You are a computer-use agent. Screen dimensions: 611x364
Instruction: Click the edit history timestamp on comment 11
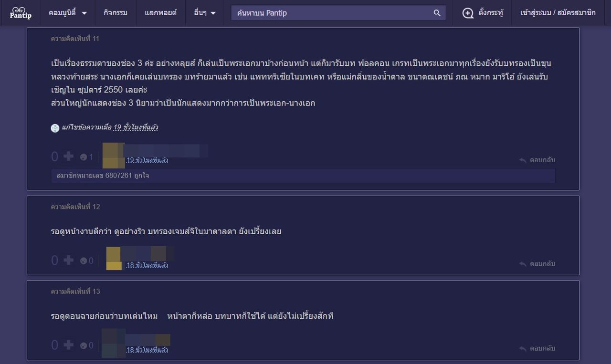[x=136, y=127]
